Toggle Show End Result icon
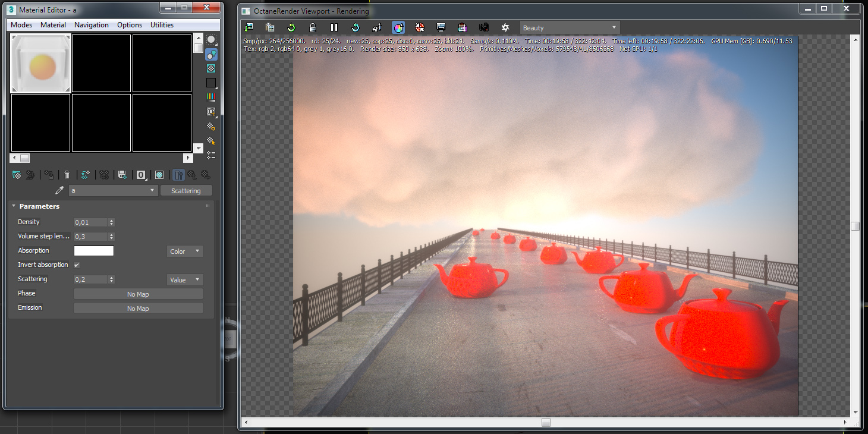Image resolution: width=868 pixels, height=434 pixels. (179, 175)
